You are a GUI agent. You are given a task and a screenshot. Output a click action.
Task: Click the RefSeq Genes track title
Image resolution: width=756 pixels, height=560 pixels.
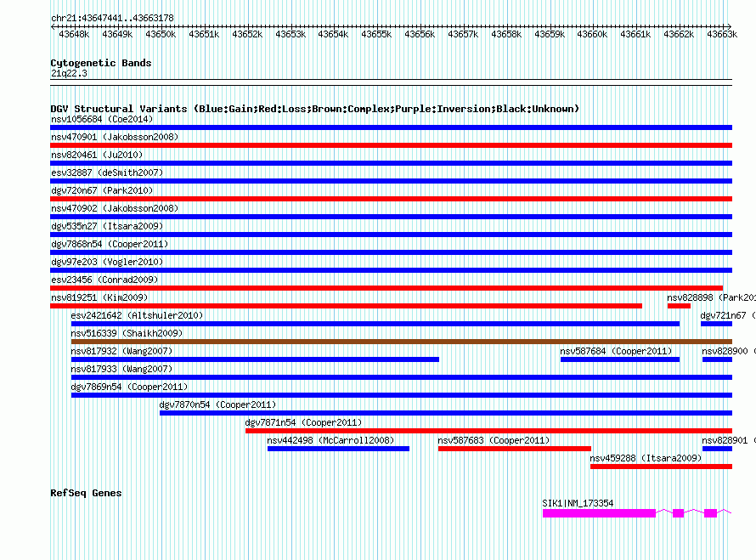pos(86,493)
